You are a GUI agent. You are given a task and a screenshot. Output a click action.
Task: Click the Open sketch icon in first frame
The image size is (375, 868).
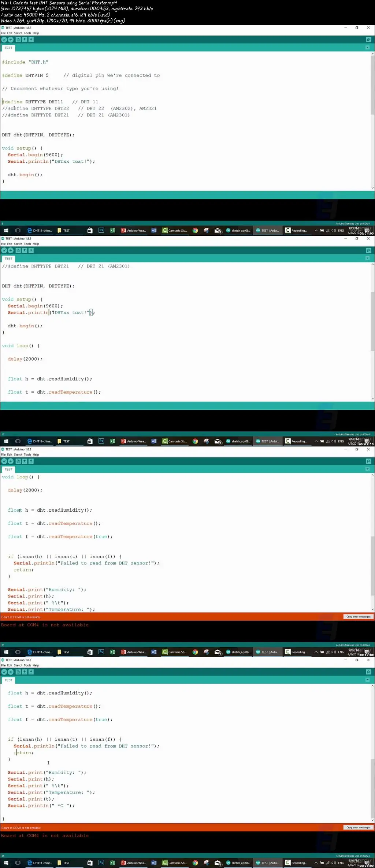point(25,40)
